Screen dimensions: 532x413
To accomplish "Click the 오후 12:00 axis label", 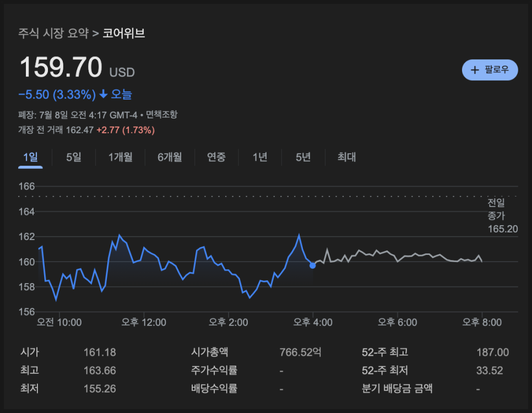I will (x=144, y=322).
